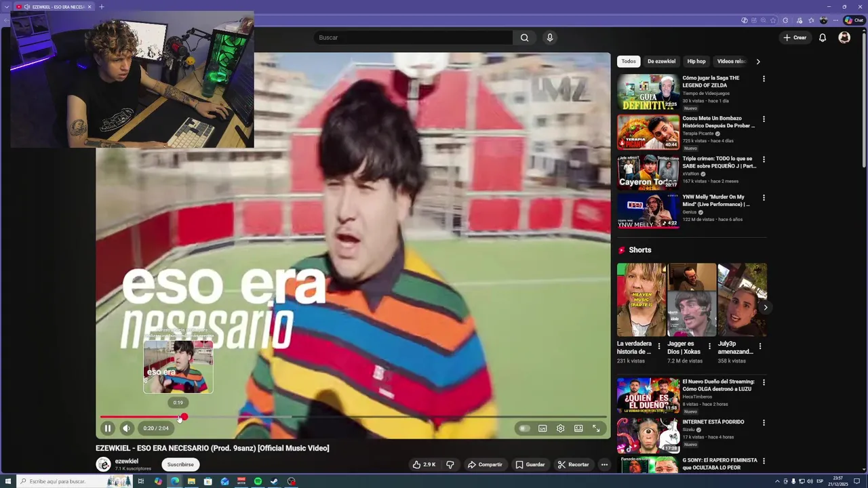Click the Buscar search input field
The height and width of the screenshot is (488, 868).
coord(413,38)
